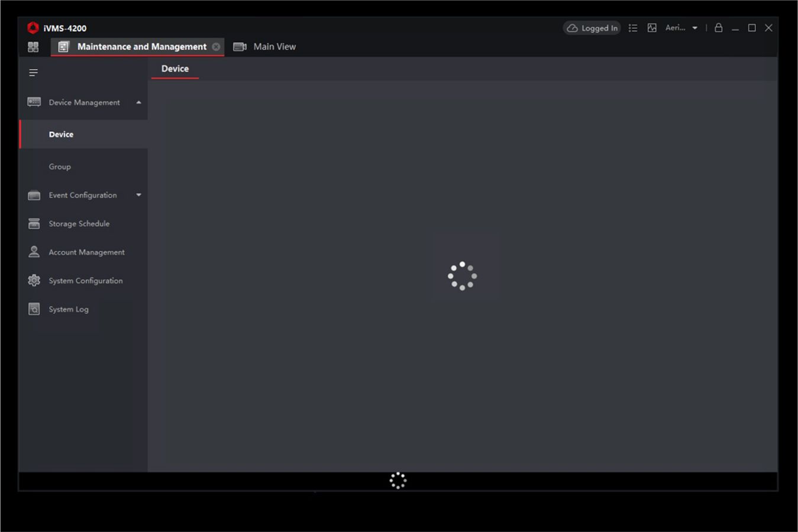Toggle the sidebar hamburger menu
The image size is (798, 532).
tap(33, 73)
